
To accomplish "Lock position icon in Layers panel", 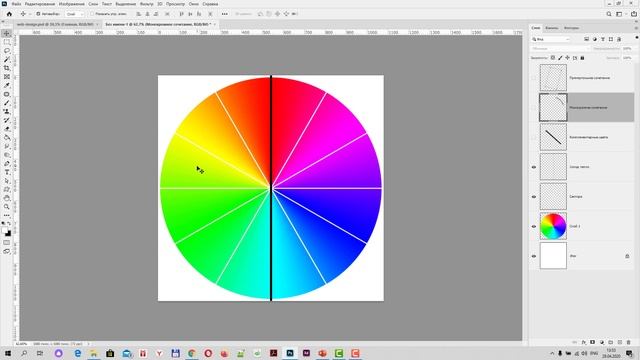I will [x=567, y=58].
